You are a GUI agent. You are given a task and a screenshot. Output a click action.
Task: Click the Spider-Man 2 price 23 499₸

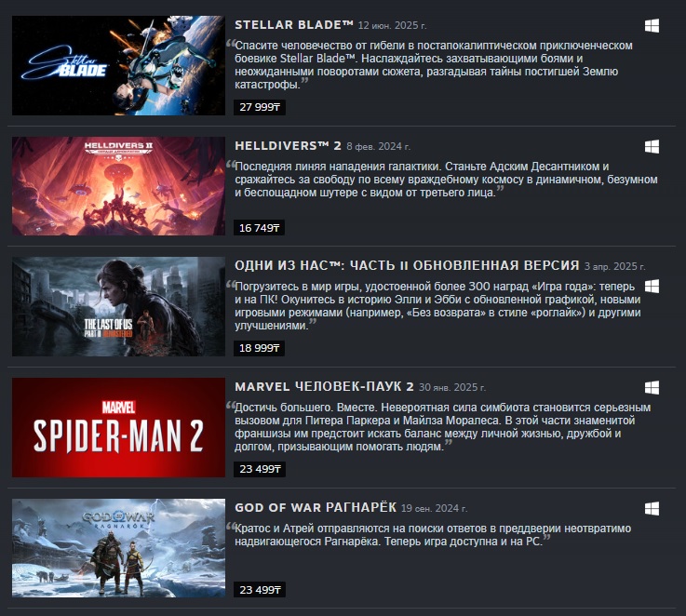point(260,469)
